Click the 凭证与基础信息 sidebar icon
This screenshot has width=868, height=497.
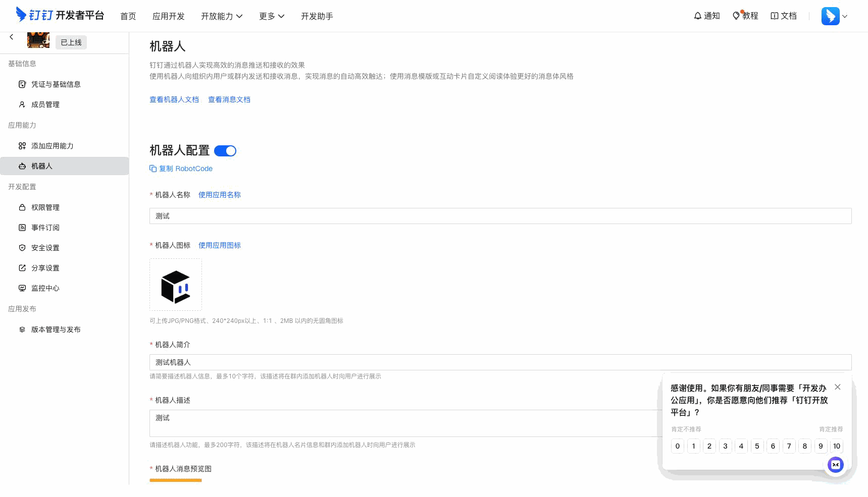tap(22, 84)
